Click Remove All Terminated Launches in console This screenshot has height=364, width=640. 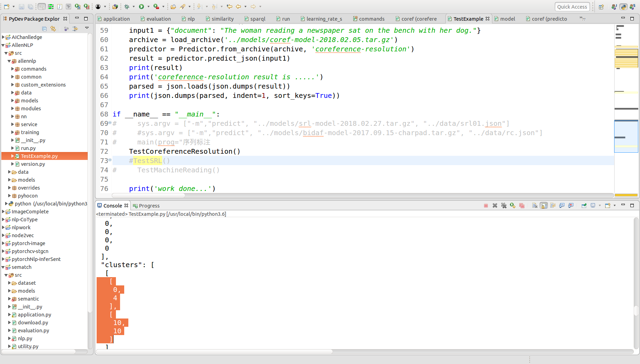[x=504, y=205]
